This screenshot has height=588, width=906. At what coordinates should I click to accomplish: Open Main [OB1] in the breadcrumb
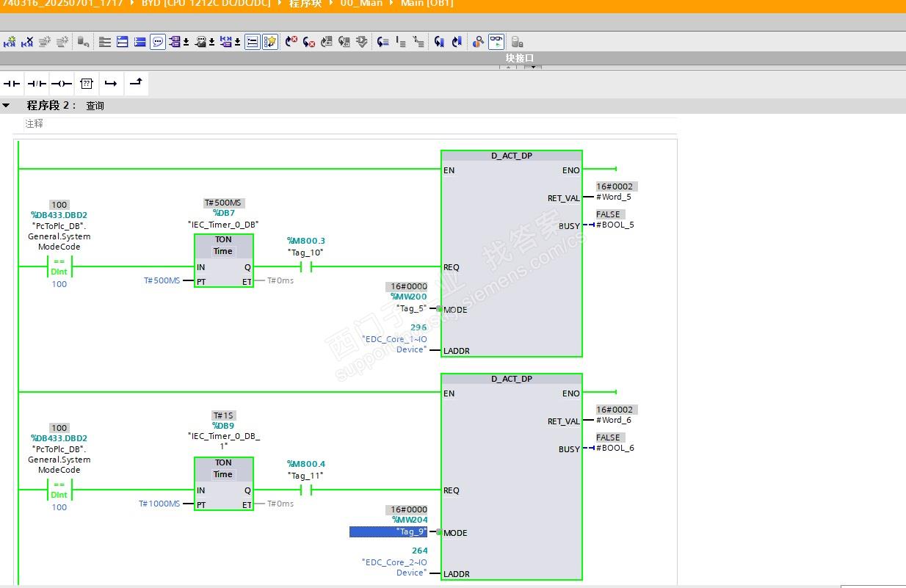pos(427,4)
